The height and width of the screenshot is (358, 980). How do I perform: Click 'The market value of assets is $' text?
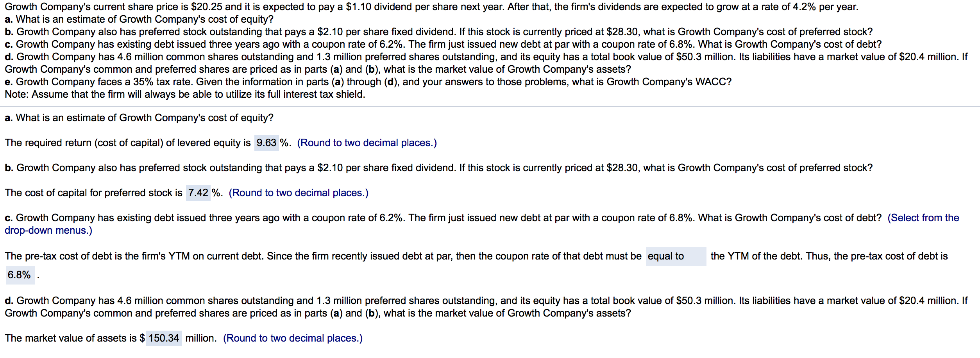coord(75,338)
